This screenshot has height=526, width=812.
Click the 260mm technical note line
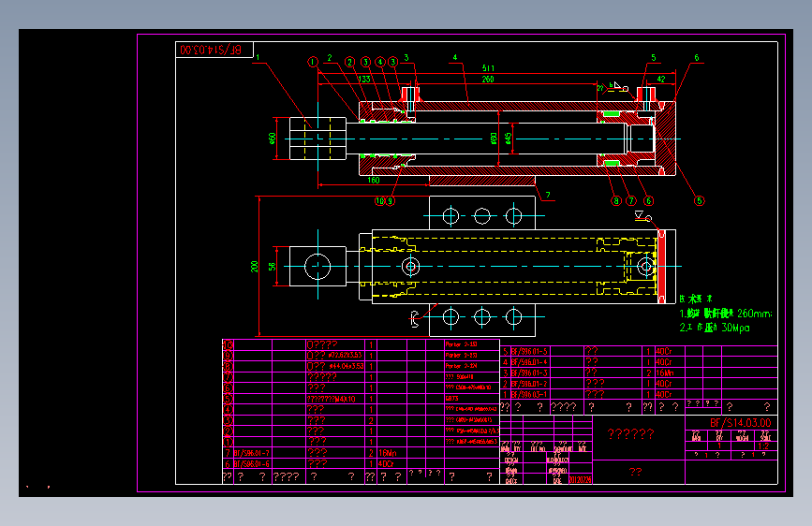click(726, 314)
